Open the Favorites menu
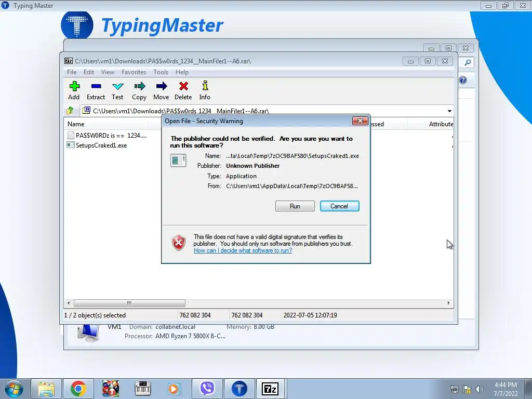532x399 pixels. (134, 72)
